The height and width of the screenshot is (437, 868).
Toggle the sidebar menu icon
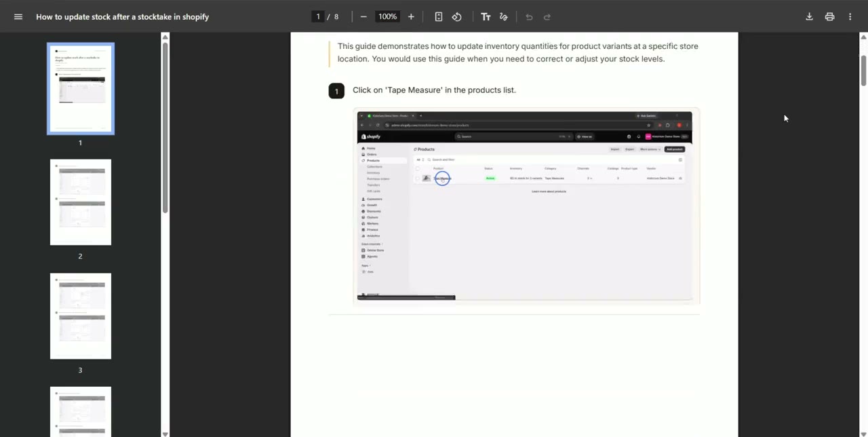[18, 16]
